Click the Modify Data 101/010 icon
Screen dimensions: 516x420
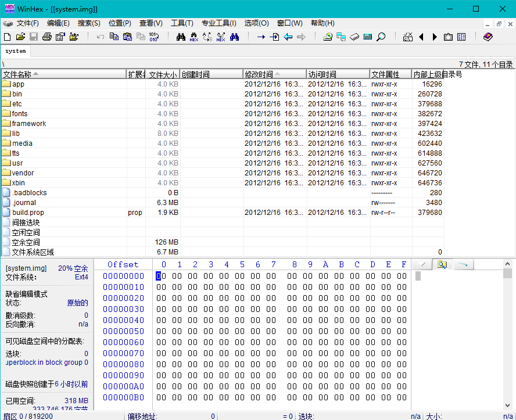point(153,37)
